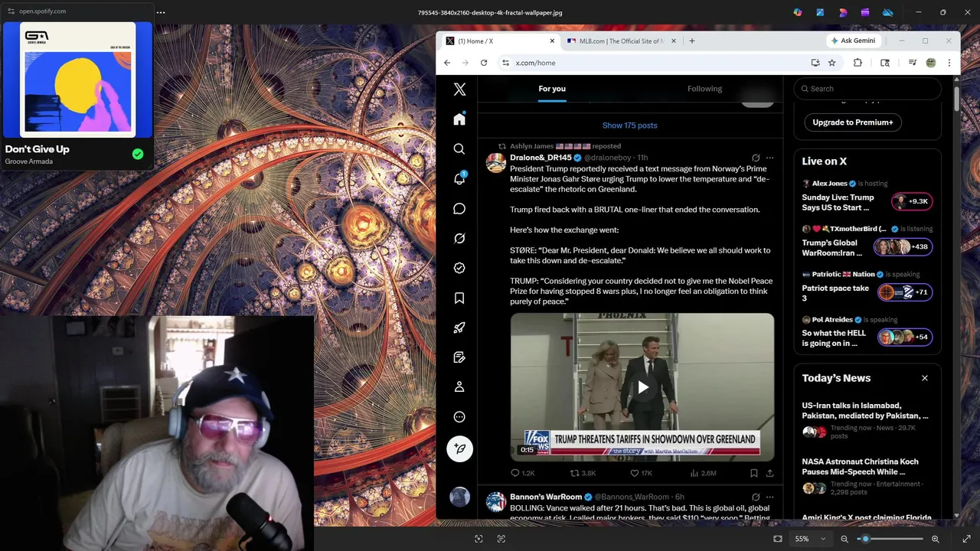Open Bookmarks in X sidebar

(x=459, y=298)
